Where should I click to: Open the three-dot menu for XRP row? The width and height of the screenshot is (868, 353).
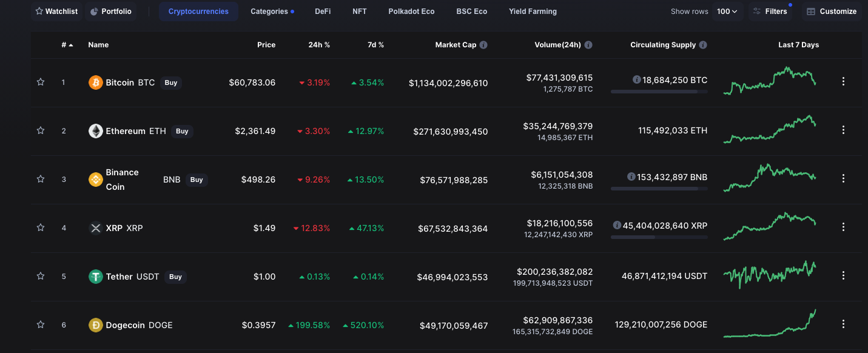click(x=843, y=227)
